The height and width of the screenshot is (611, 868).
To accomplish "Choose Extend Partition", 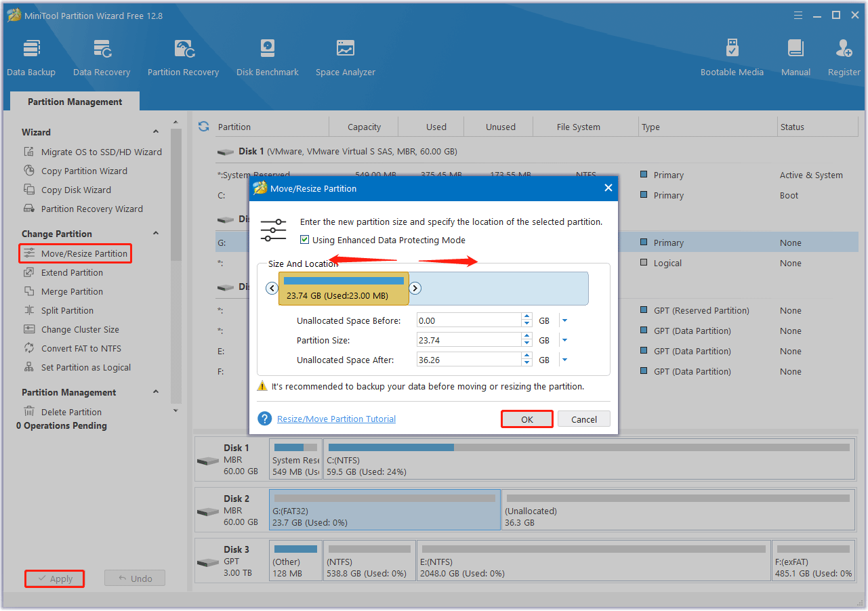I will (64, 272).
